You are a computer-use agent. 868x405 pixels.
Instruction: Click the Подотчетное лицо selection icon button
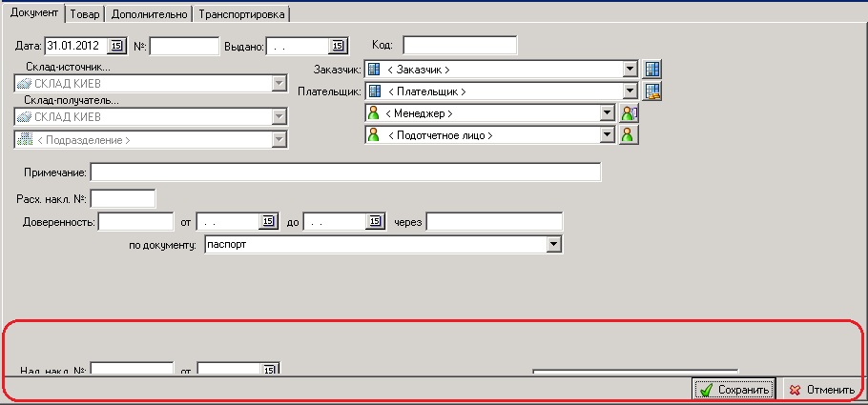coord(629,135)
